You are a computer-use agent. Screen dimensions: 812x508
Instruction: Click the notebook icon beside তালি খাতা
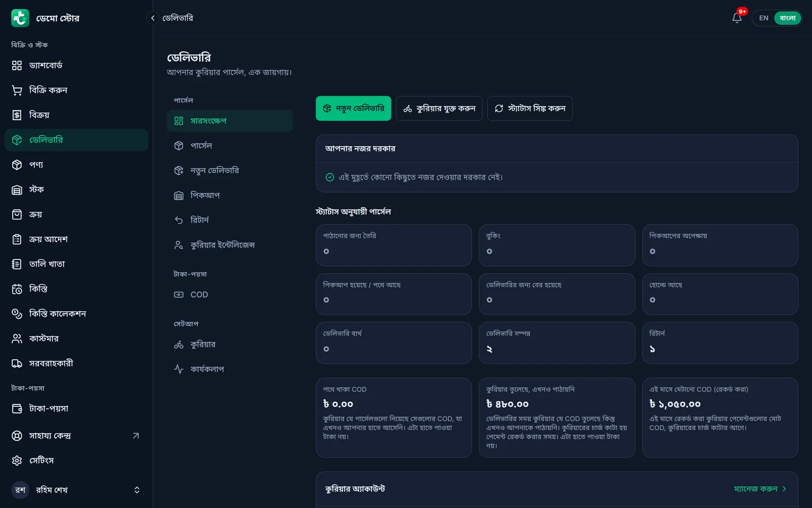click(x=17, y=264)
